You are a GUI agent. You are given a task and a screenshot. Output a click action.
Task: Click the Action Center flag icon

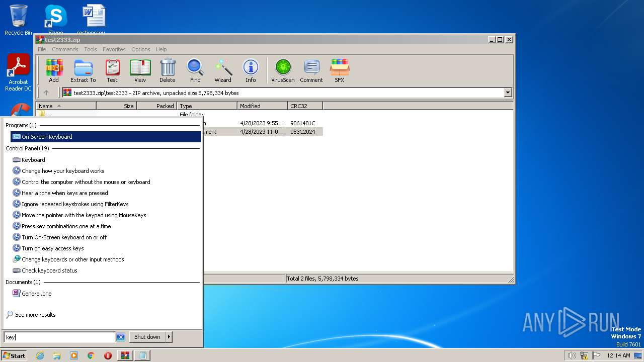pyautogui.click(x=596, y=355)
